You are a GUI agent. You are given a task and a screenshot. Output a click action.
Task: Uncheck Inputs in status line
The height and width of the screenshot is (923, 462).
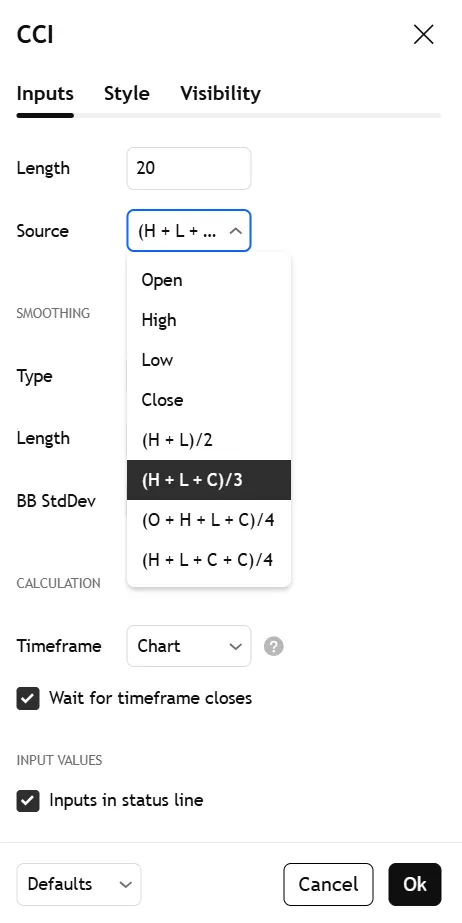(28, 801)
